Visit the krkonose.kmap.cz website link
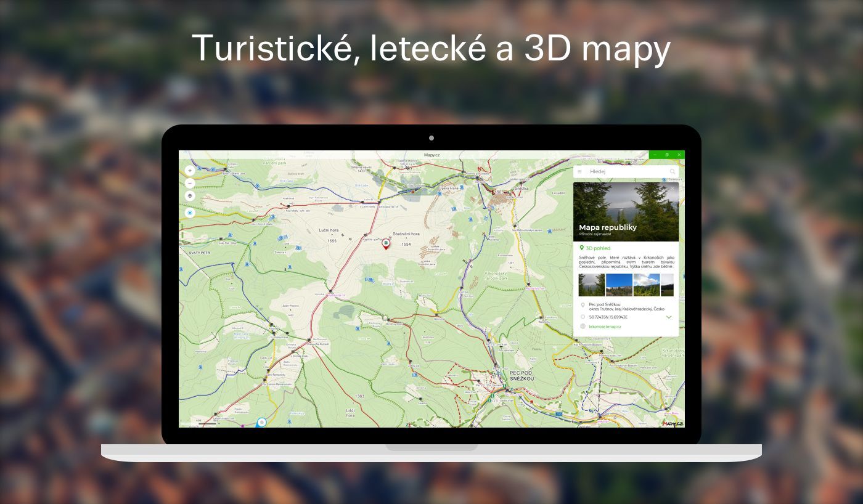Viewport: 863px width, 504px height. (x=605, y=327)
